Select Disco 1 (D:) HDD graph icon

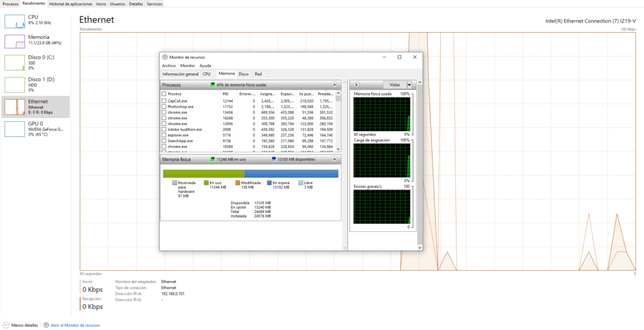(x=14, y=84)
